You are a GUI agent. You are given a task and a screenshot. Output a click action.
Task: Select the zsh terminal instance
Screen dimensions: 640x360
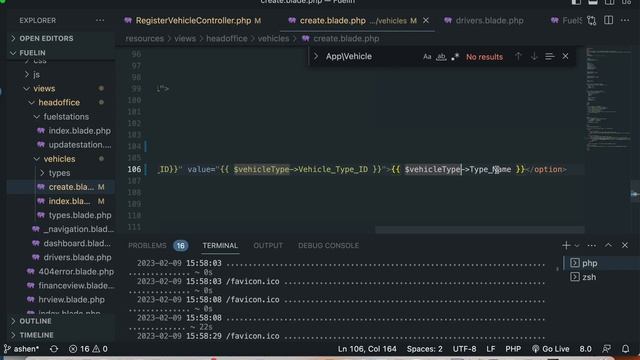tap(602, 277)
